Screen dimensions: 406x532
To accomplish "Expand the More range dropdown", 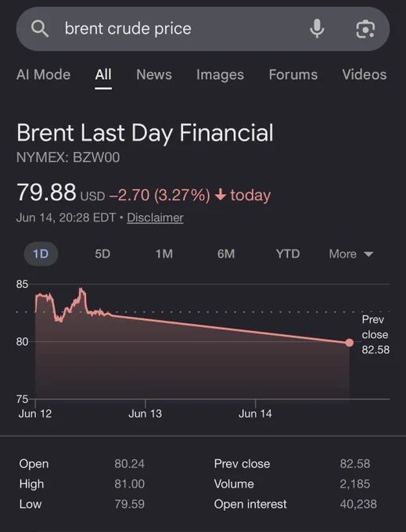I will (x=351, y=253).
